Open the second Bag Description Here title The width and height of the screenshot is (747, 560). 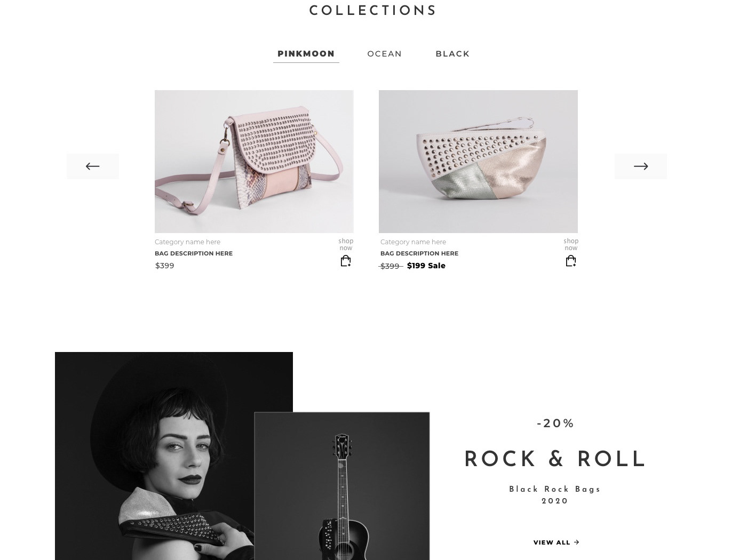[x=419, y=253]
